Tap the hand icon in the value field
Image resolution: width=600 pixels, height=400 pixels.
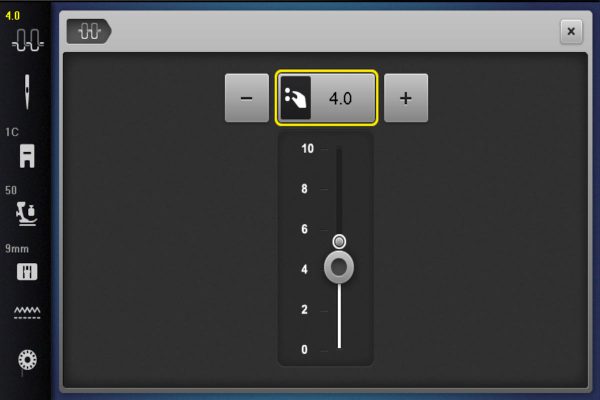coord(296,98)
